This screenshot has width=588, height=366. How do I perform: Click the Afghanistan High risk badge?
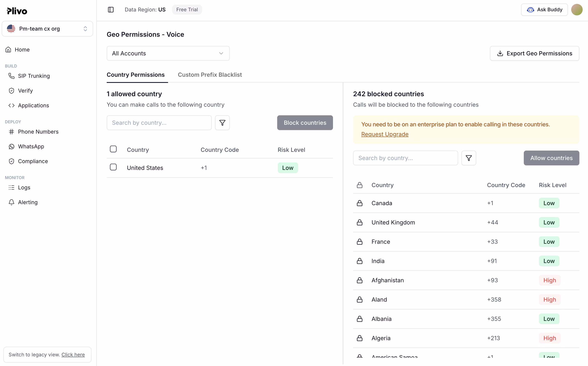click(x=549, y=280)
